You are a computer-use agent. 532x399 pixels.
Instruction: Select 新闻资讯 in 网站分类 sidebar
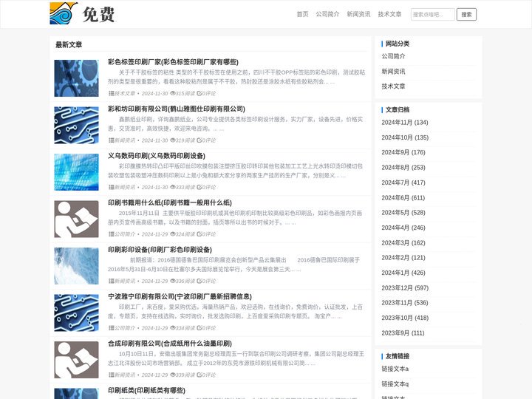tap(393, 71)
